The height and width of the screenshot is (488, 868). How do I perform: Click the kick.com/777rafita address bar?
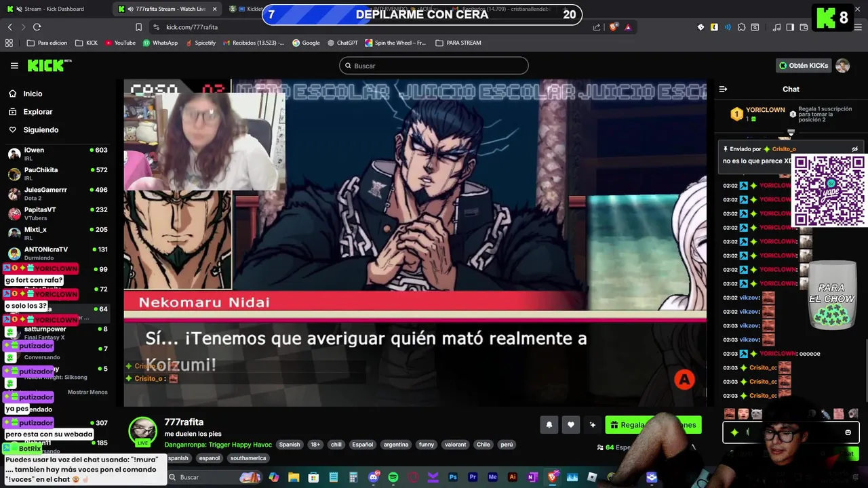point(366,27)
